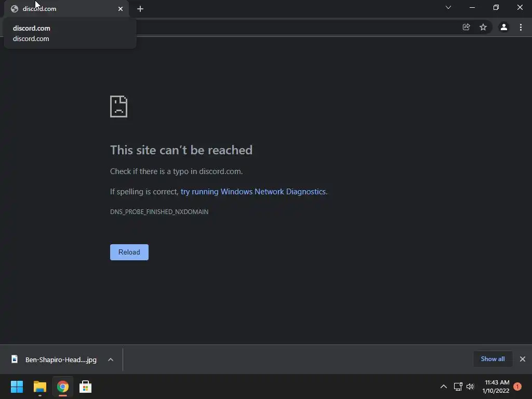Open Microsoft Store from taskbar

point(86,387)
